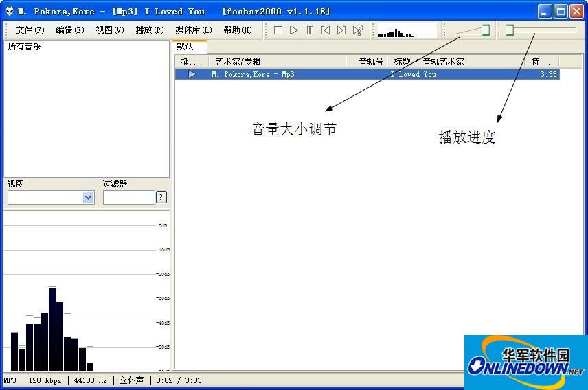Image resolution: width=588 pixels, height=390 pixels.
Task: Skip to next track button
Action: click(341, 30)
